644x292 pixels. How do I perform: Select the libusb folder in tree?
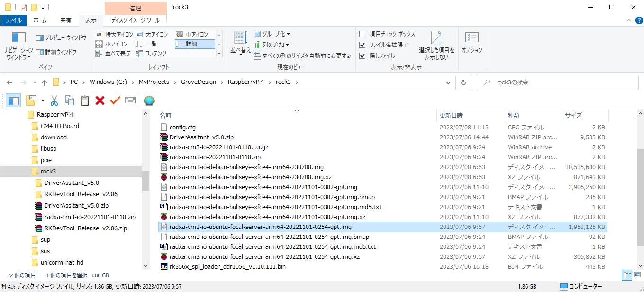(x=48, y=149)
